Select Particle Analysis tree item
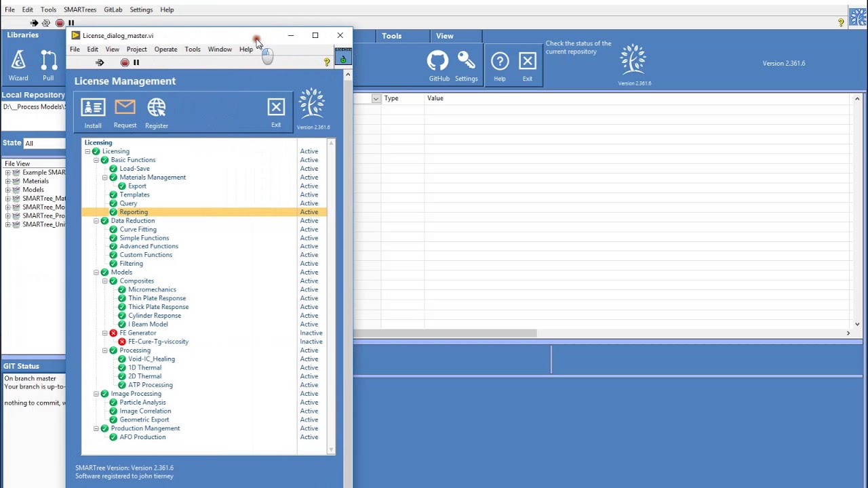Screen dimensions: 868x488 pyautogui.click(x=142, y=403)
